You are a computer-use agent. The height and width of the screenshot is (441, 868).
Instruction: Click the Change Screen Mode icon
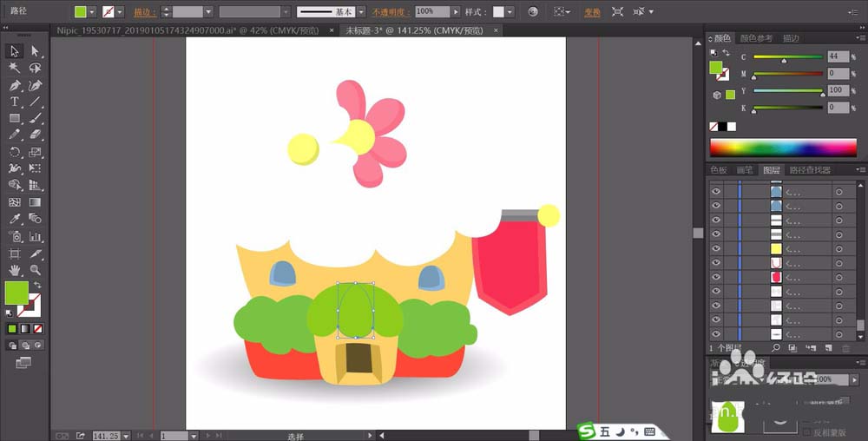(x=23, y=363)
